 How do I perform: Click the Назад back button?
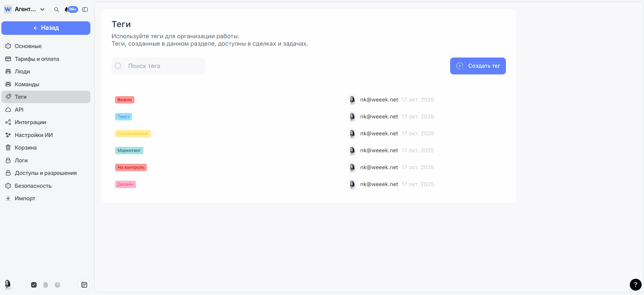pos(46,28)
